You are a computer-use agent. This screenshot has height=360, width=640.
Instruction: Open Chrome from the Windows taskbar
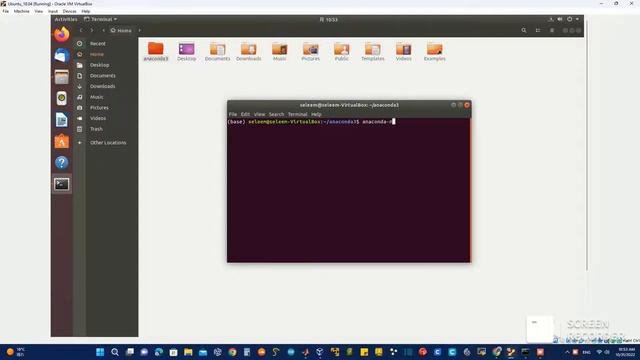click(232, 352)
